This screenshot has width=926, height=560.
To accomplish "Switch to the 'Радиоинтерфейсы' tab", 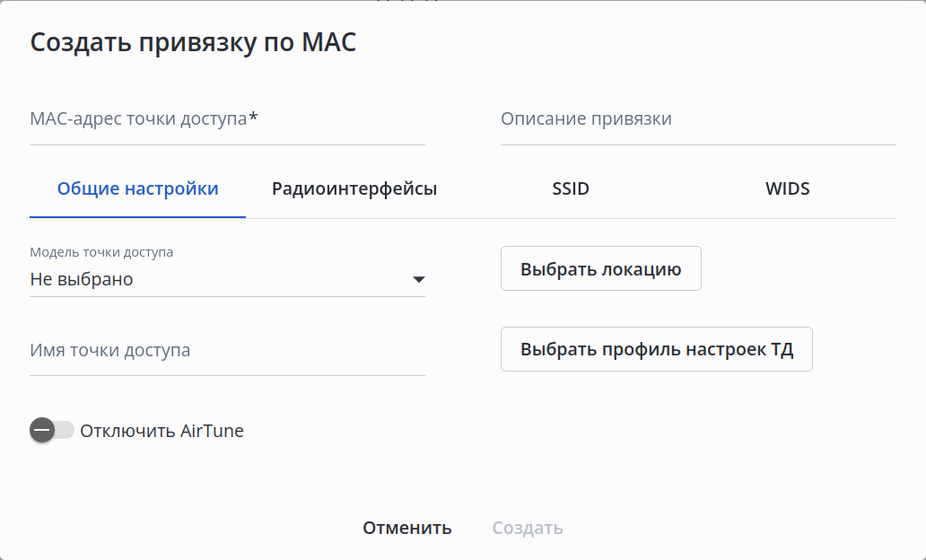I will point(354,189).
